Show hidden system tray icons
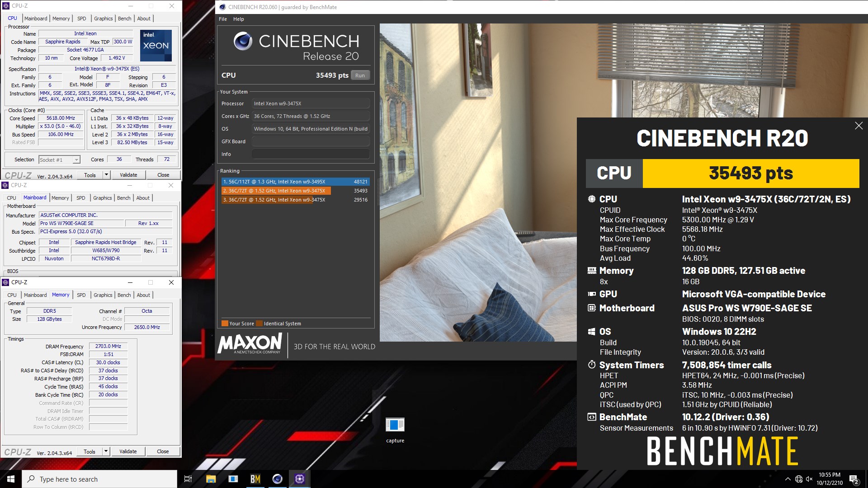This screenshot has height=488, width=868. (788, 479)
